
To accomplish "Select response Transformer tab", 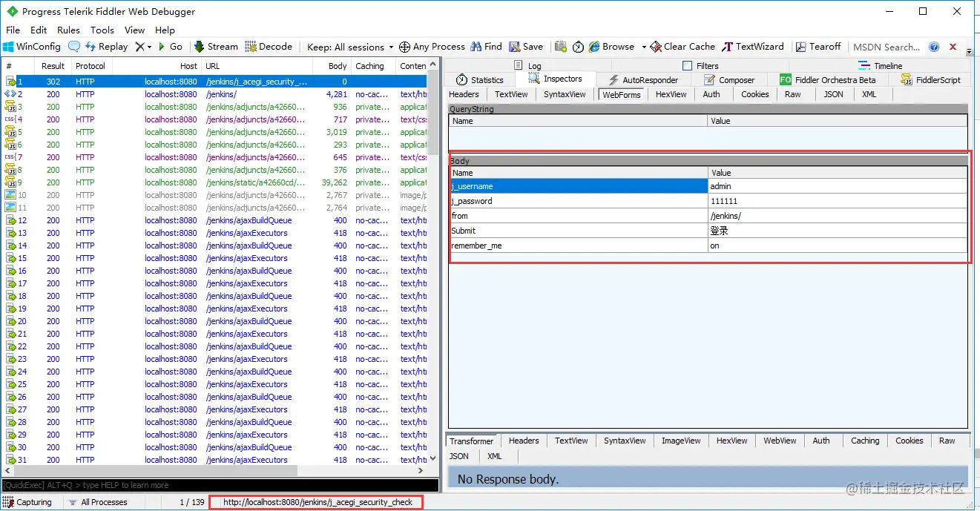I will click(472, 441).
